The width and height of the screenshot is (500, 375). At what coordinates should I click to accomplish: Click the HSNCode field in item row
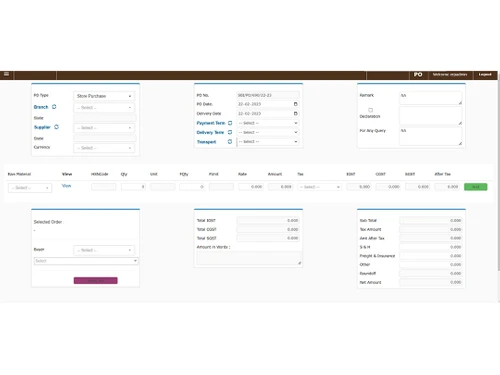[104, 187]
